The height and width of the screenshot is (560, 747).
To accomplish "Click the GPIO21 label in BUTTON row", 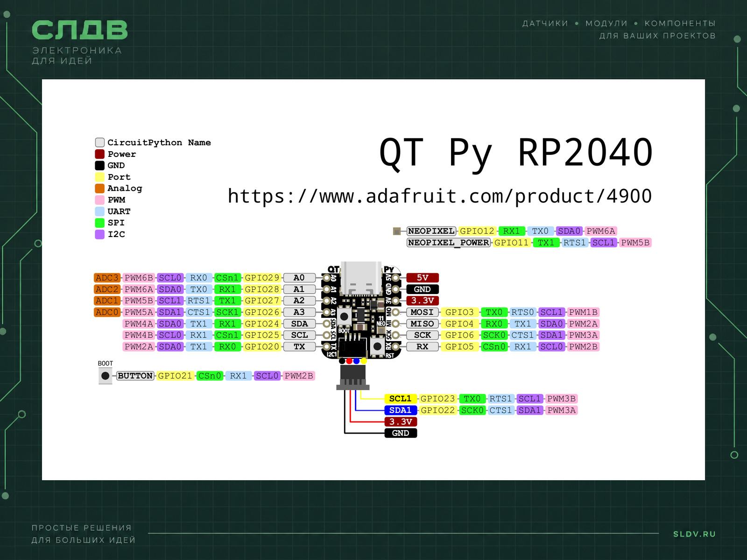I will tap(175, 376).
